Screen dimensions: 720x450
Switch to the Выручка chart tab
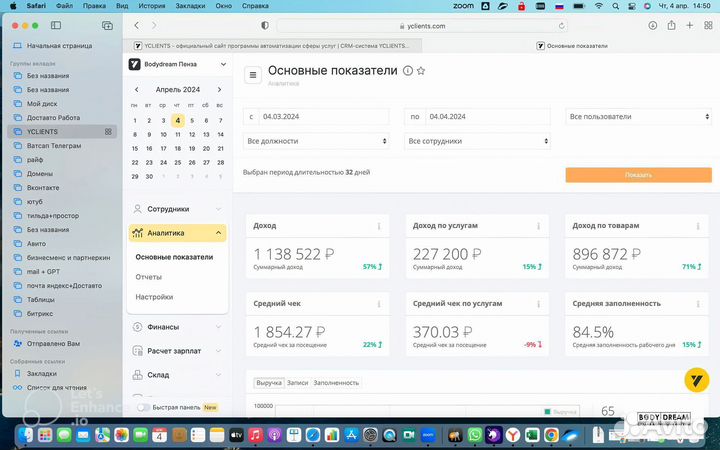click(269, 382)
